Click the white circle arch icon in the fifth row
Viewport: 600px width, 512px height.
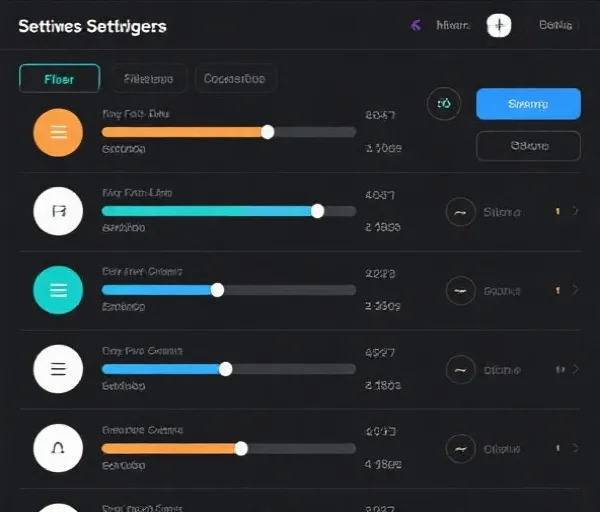click(x=57, y=448)
